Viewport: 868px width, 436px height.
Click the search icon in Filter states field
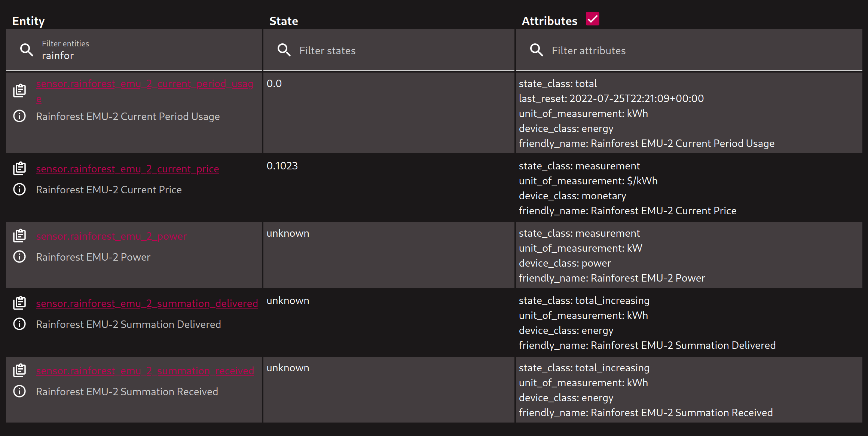coord(284,49)
